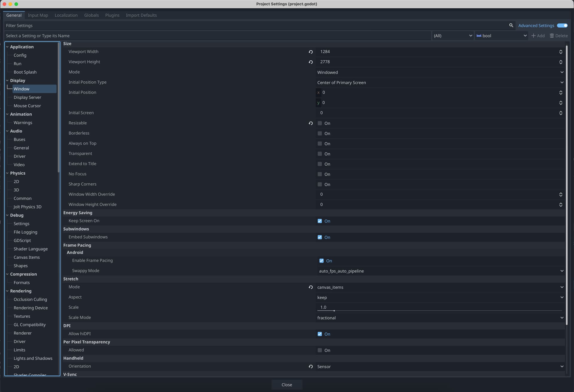Screen dimensions: 574x392
Task: Disable the Allow hiDPI checkbox
Action: (x=320, y=334)
